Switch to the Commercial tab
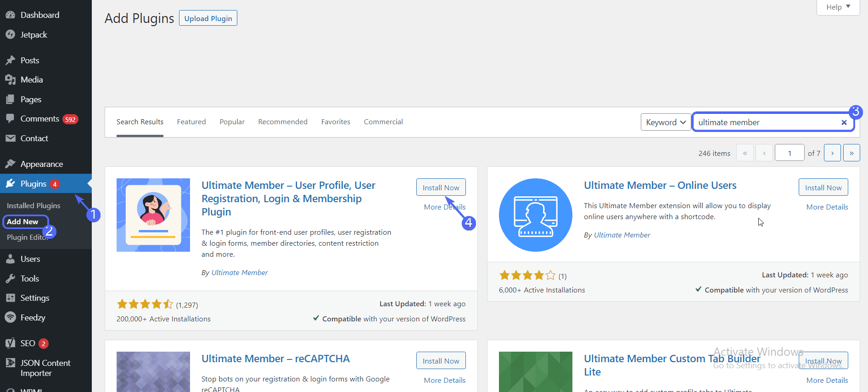Image resolution: width=868 pixels, height=392 pixels. [383, 122]
